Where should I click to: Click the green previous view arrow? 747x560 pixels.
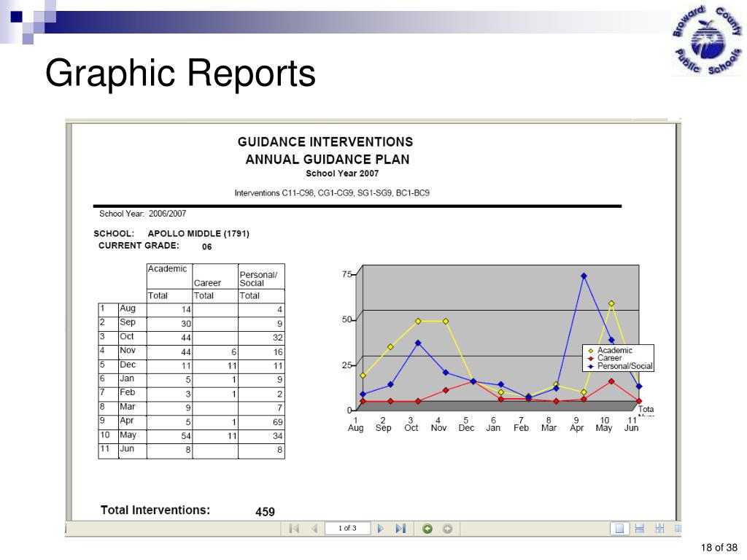point(427,529)
